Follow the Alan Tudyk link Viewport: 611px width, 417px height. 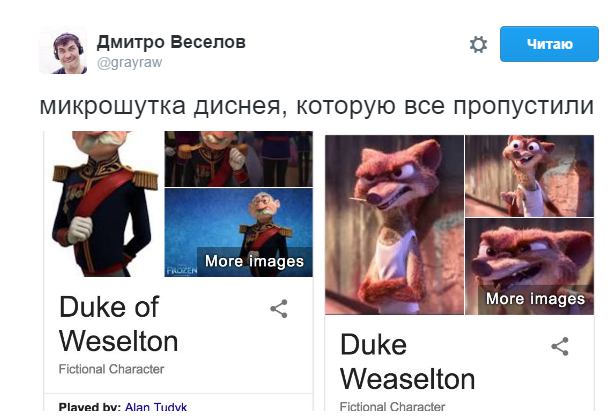(x=156, y=407)
